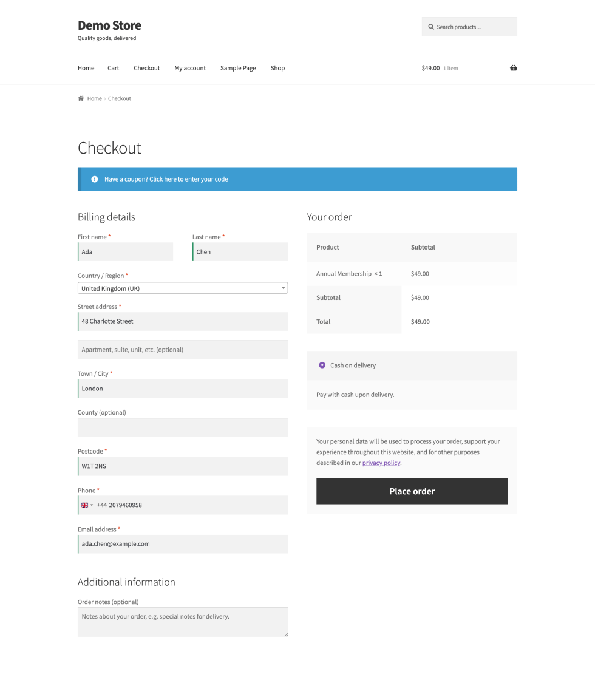Select Cash on delivery payment option

tap(322, 365)
